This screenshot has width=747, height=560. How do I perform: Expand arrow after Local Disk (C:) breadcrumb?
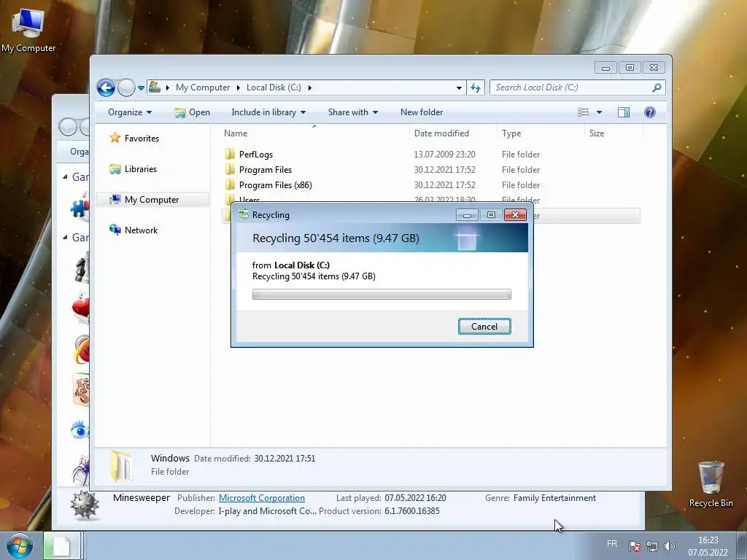click(x=309, y=87)
